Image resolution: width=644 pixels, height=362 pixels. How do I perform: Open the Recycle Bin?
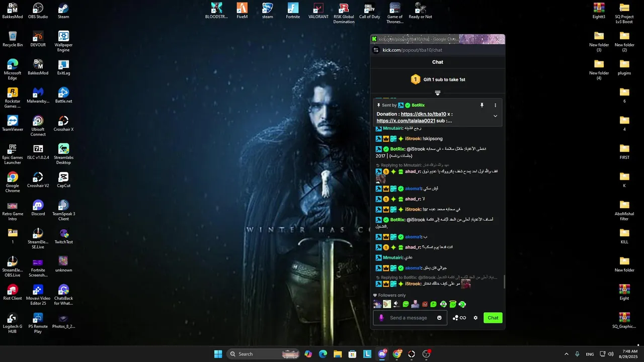click(13, 39)
